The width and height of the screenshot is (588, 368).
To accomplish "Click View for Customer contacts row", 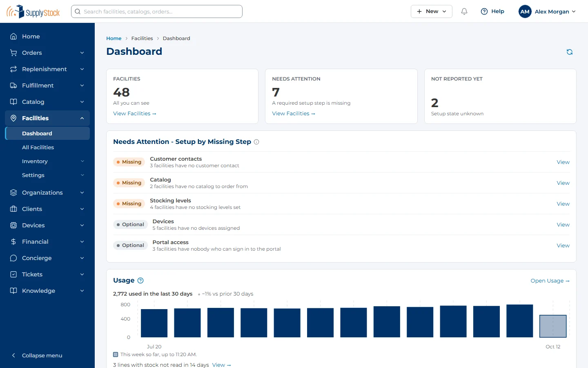I will pyautogui.click(x=563, y=162).
